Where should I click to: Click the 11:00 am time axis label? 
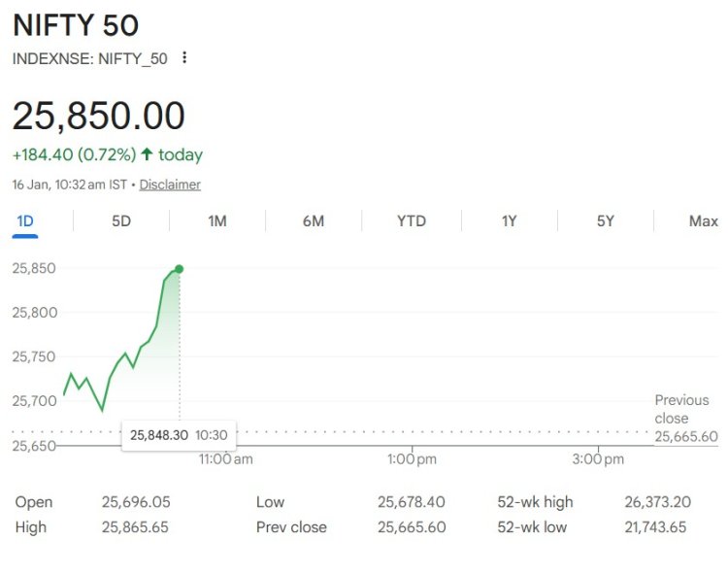(225, 459)
